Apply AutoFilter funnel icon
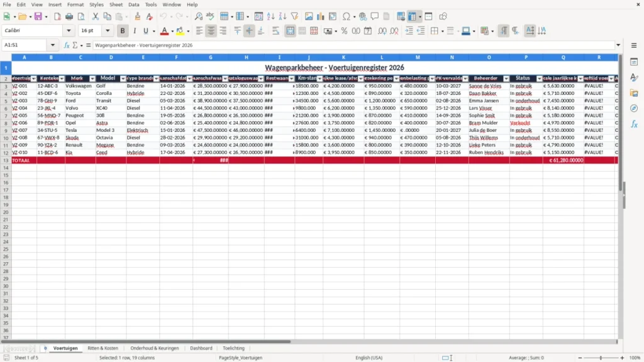 coord(294,16)
